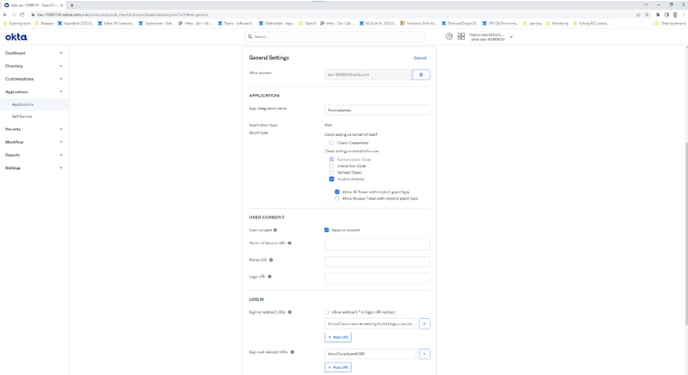Open the user account dropdown in header

coord(491,37)
